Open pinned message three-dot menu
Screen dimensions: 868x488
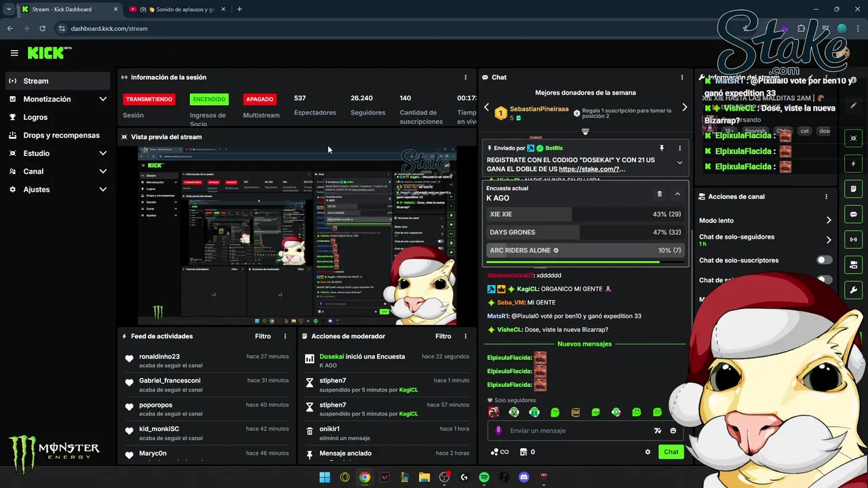point(679,148)
